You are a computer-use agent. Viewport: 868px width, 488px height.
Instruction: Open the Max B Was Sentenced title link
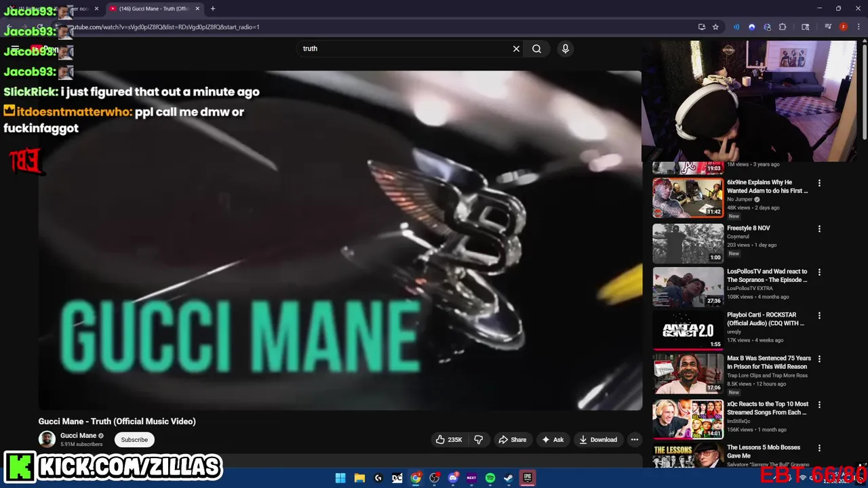769,363
